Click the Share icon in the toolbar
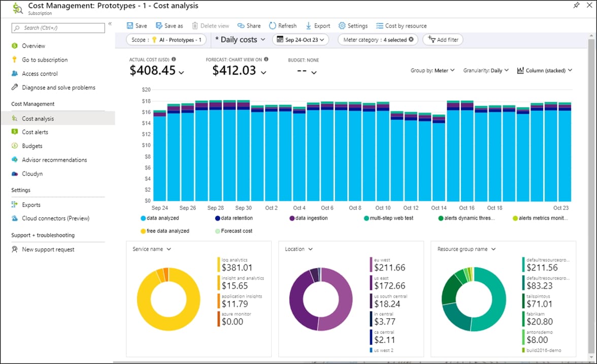 pos(249,25)
